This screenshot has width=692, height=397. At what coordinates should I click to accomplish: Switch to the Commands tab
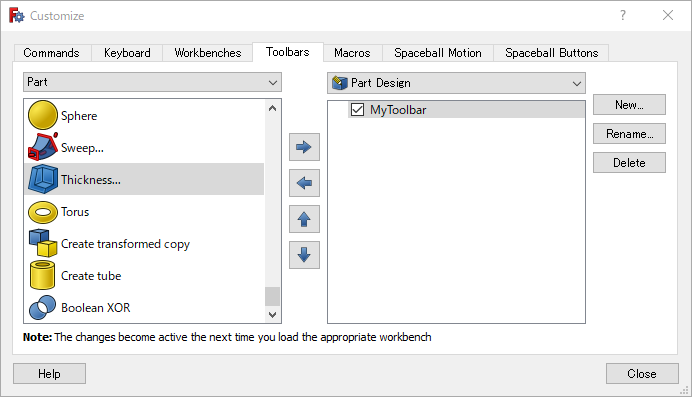(52, 53)
